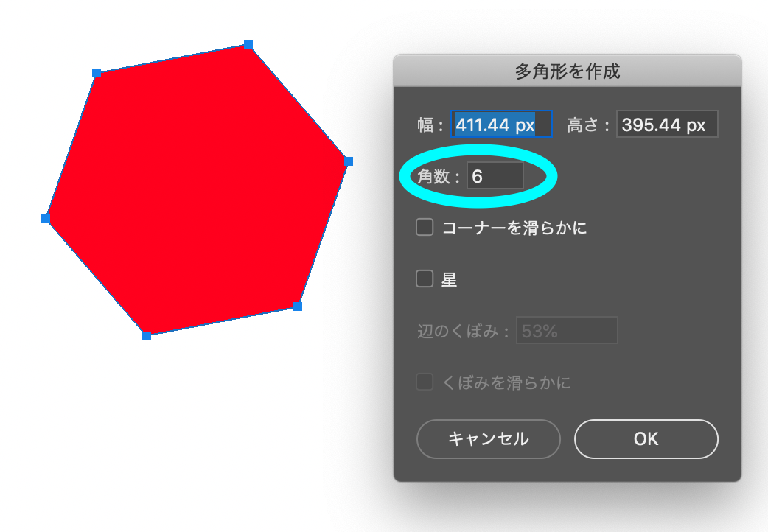Screen dimensions: 768x532
Task: Select the red hexagon fill area
Action: pyautogui.click(x=197, y=190)
